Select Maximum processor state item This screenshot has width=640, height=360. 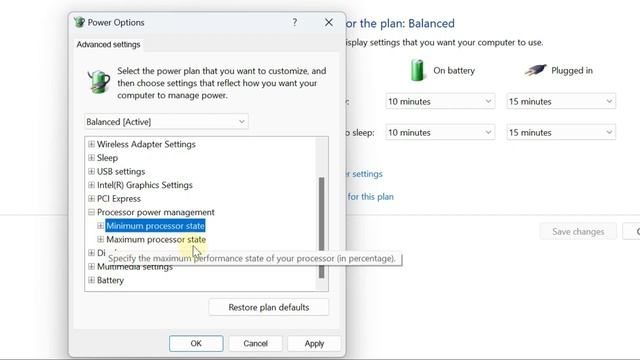156,239
